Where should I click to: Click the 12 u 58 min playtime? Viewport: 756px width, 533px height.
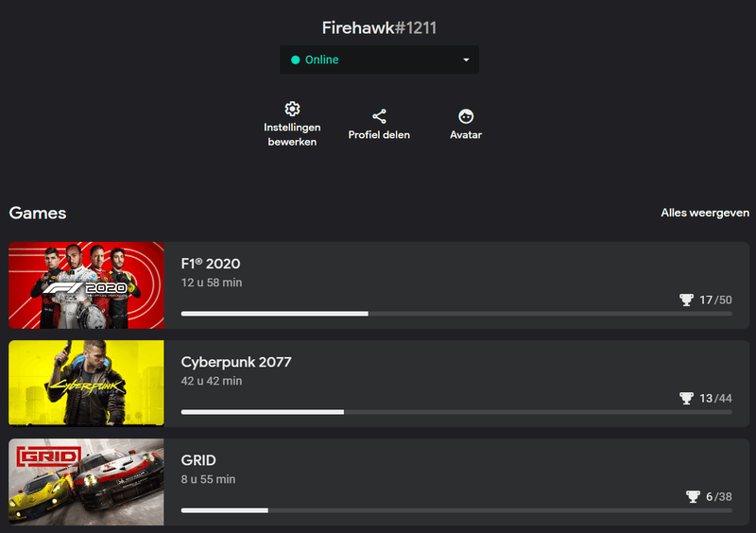pos(212,283)
